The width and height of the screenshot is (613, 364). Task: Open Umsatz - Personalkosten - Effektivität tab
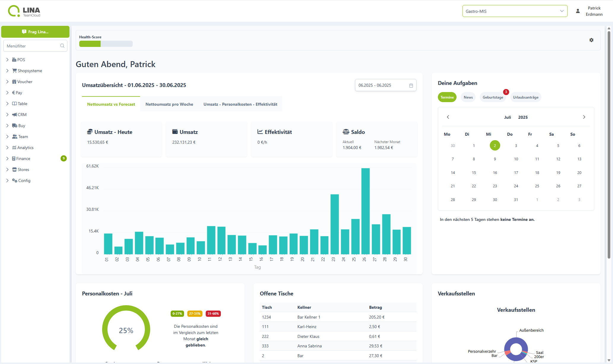[x=240, y=104]
